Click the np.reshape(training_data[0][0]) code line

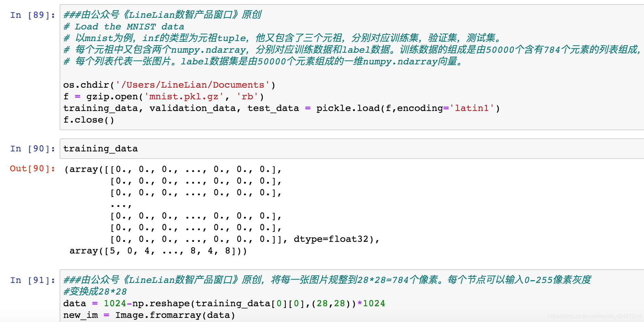pos(224,304)
